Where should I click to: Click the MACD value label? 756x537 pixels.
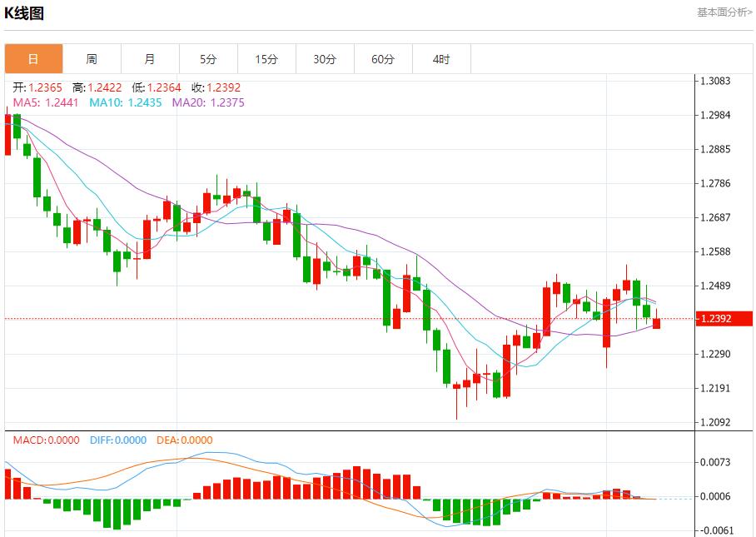(x=47, y=440)
